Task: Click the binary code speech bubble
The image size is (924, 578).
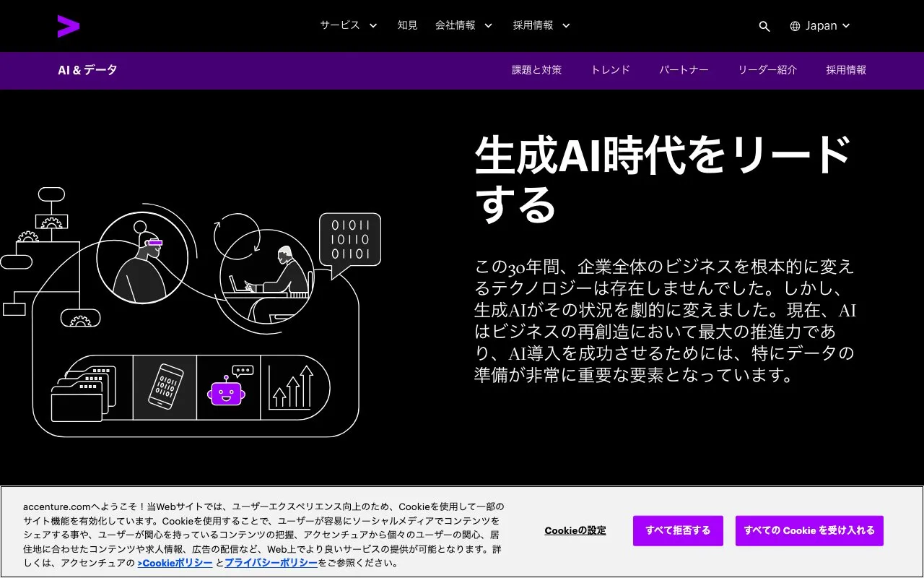Action: pos(349,244)
